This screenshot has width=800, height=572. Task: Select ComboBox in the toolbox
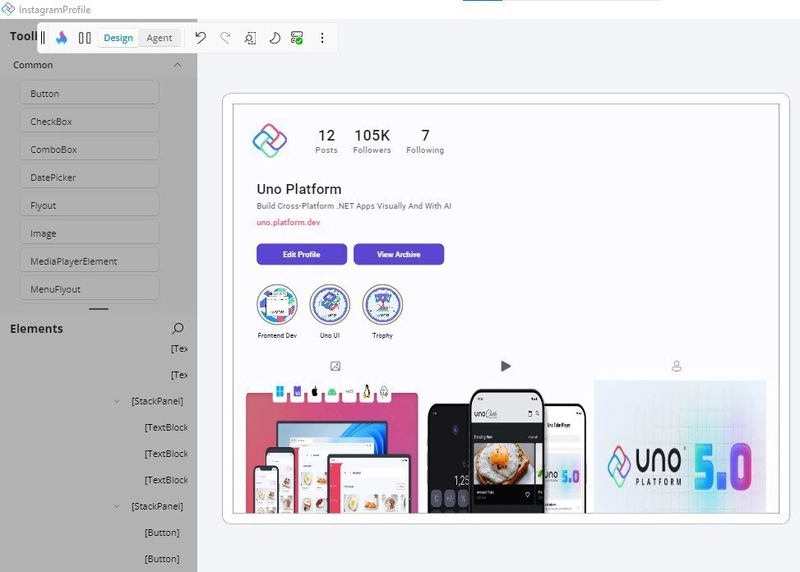pos(89,149)
